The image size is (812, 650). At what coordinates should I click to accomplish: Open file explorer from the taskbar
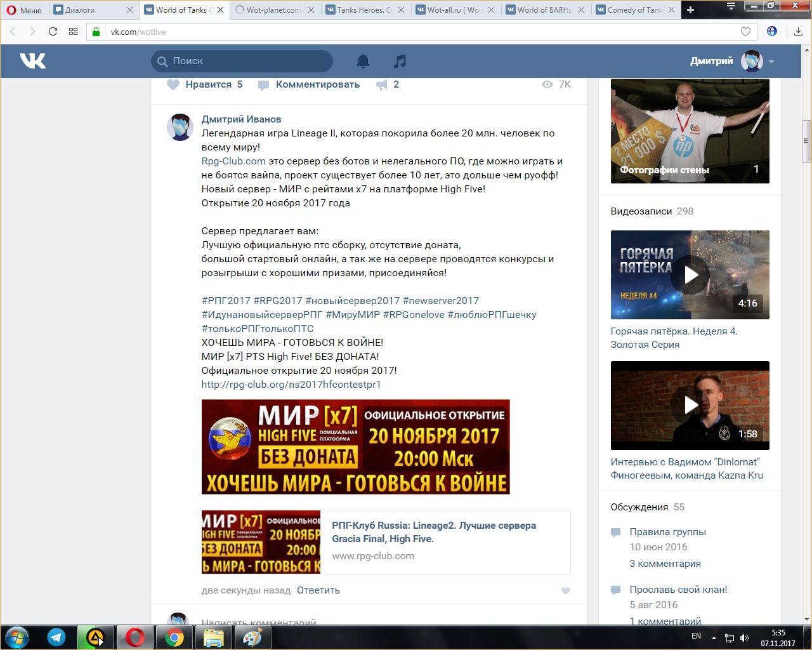click(x=213, y=637)
